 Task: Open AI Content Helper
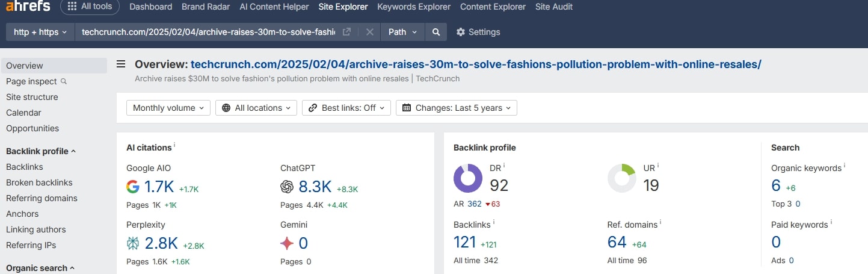point(274,7)
